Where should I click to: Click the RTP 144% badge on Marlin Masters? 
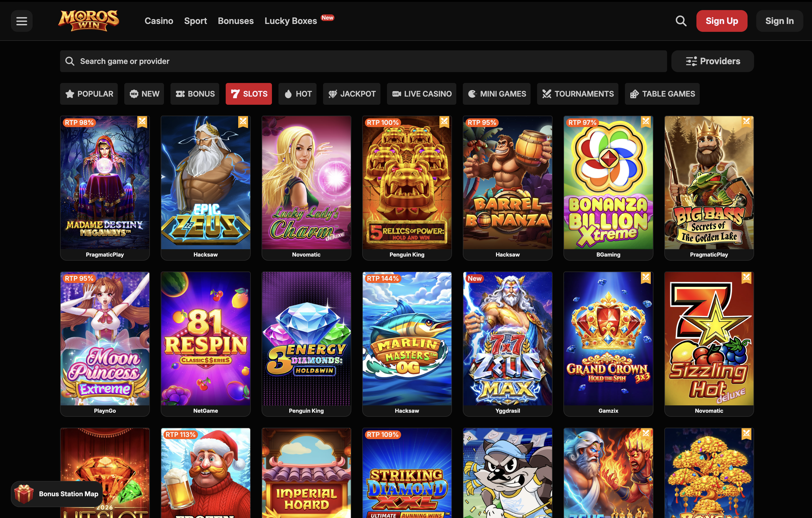point(383,278)
